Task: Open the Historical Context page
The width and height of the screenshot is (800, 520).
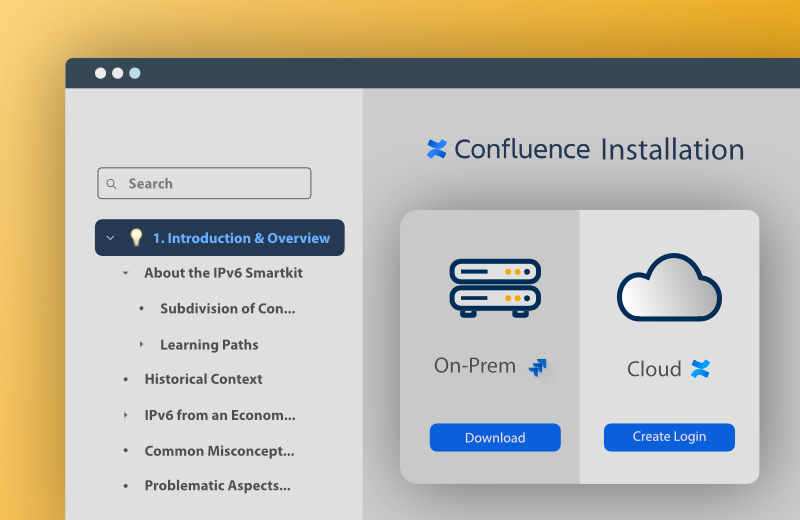Action: coord(203,379)
